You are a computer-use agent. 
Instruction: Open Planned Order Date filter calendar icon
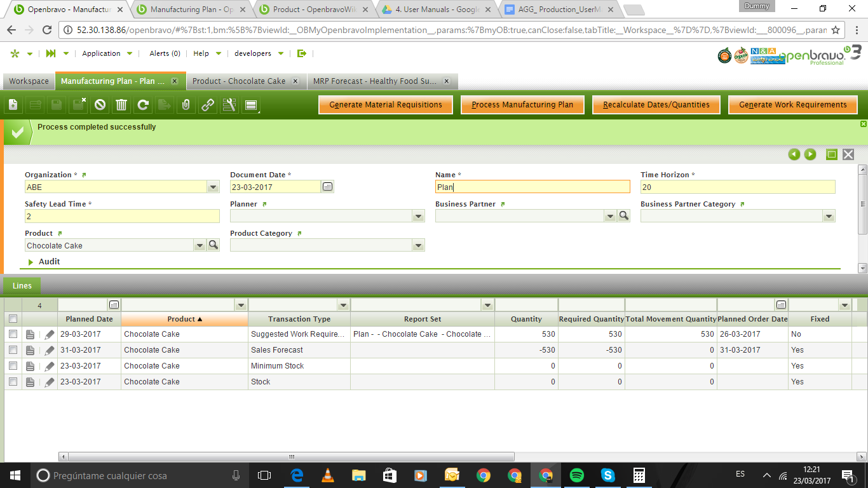click(x=781, y=305)
